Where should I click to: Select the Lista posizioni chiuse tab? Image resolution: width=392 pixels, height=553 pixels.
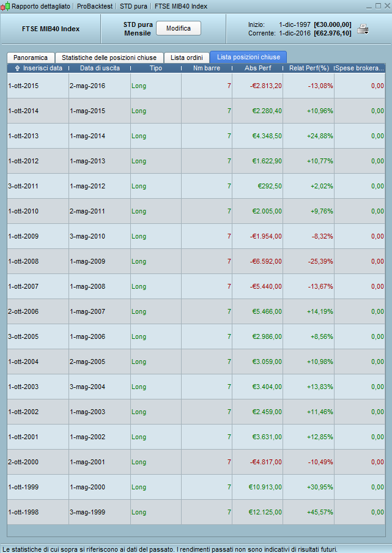pos(248,57)
